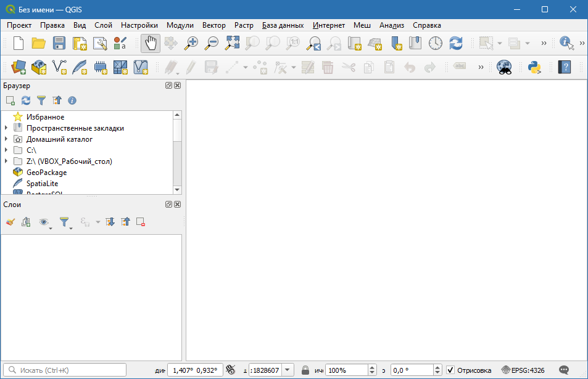Click the New GeoPackage Layer icon
The height and width of the screenshot is (379, 588).
point(39,67)
